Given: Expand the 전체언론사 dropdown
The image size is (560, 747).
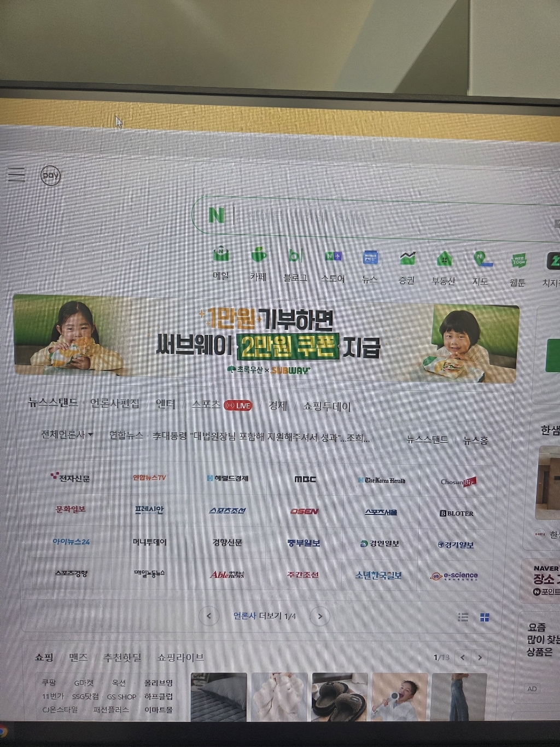Looking at the screenshot, I should pos(67,435).
